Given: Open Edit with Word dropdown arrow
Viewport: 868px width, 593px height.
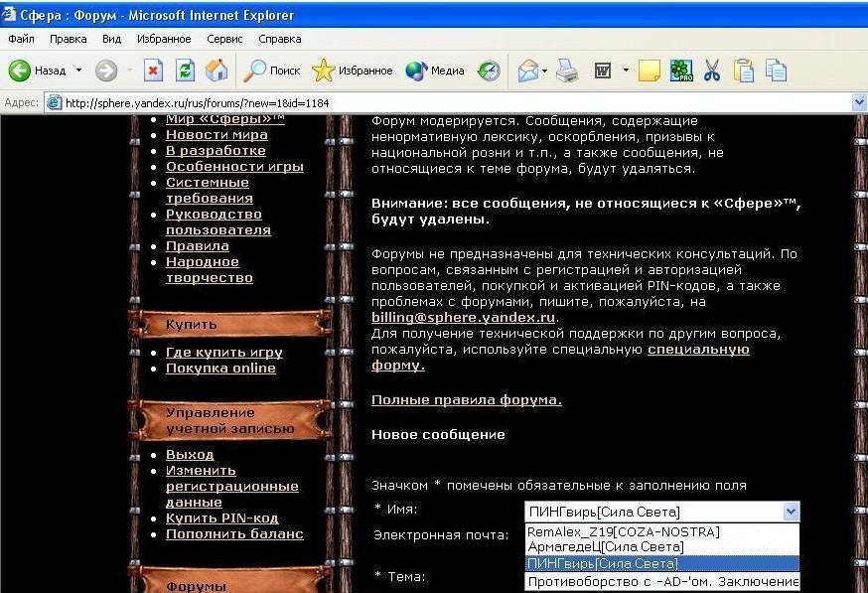Looking at the screenshot, I should [626, 71].
